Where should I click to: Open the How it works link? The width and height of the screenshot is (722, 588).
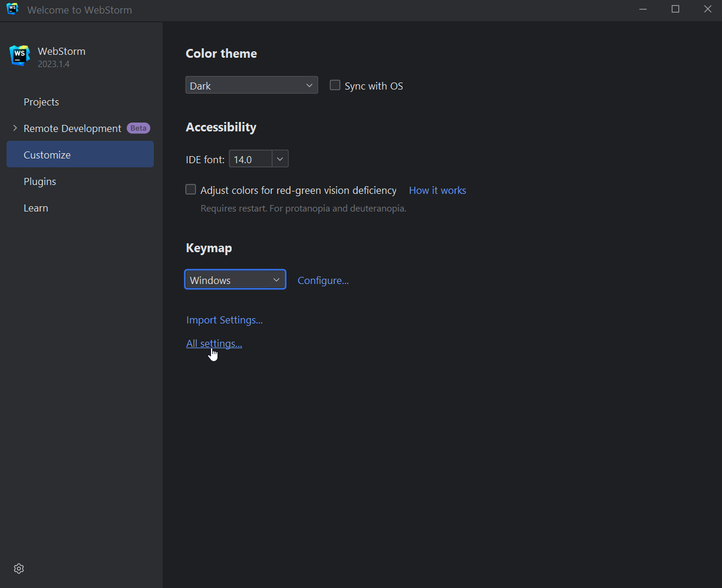[x=437, y=190]
